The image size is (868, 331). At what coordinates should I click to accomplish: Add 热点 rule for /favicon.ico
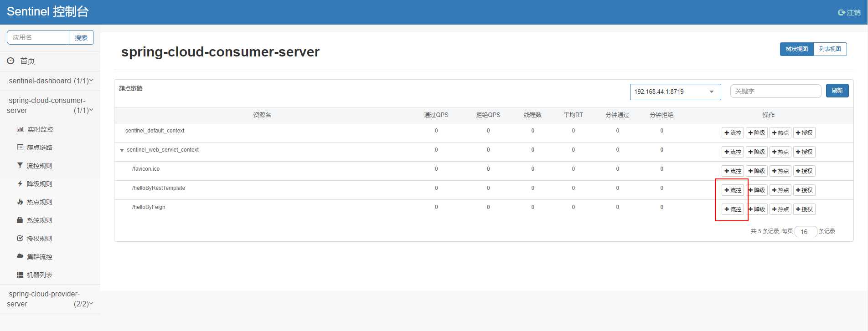(x=780, y=171)
